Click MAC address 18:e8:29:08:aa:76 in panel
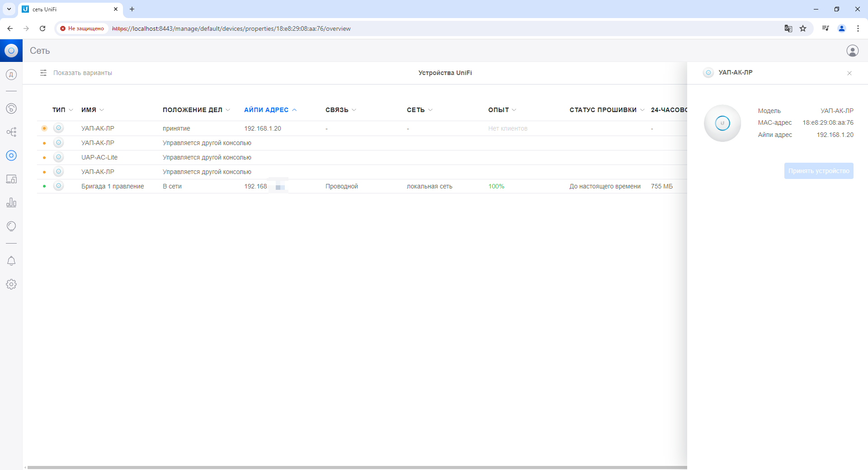This screenshot has height=470, width=868. tap(828, 122)
